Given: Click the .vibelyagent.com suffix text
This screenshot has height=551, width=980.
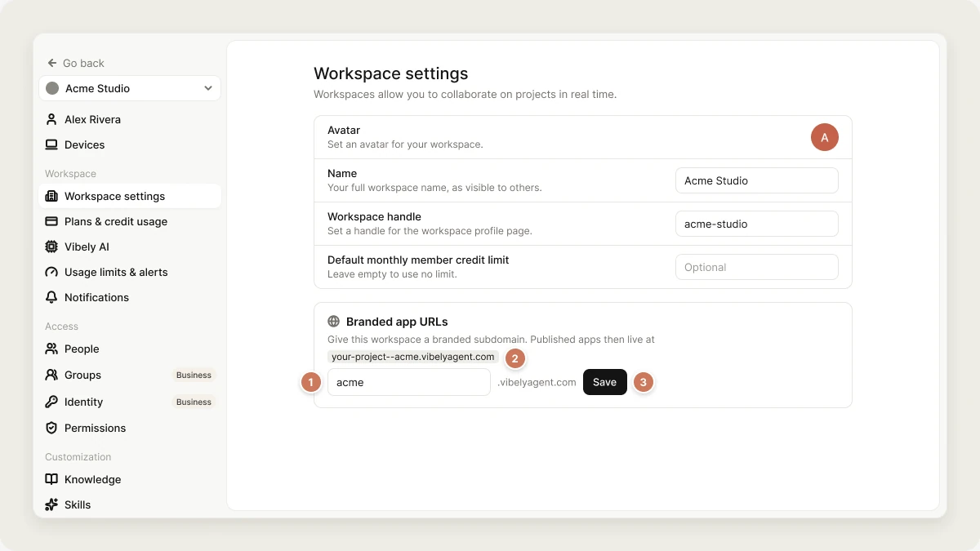Looking at the screenshot, I should pyautogui.click(x=537, y=382).
